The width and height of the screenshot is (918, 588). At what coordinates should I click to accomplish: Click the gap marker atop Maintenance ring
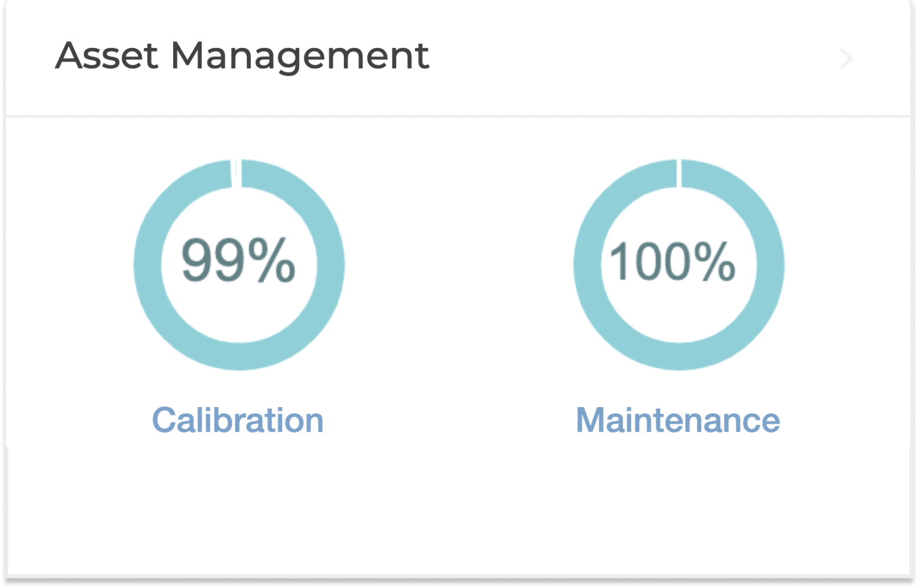(679, 171)
